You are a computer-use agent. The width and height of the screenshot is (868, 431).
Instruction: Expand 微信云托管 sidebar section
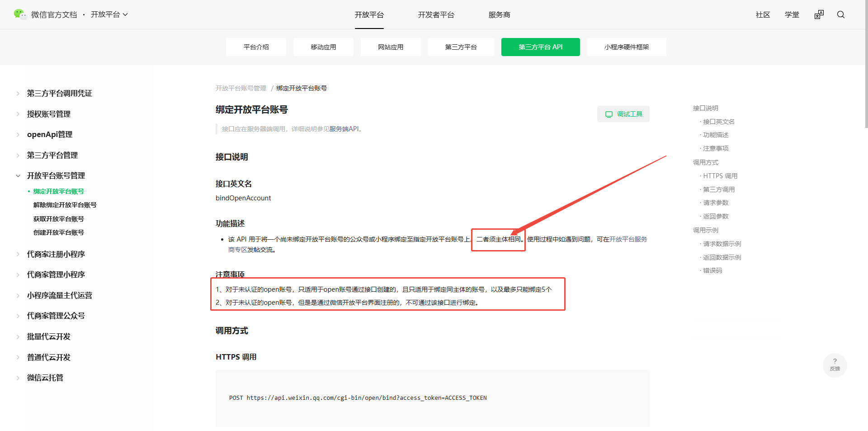[x=45, y=378]
